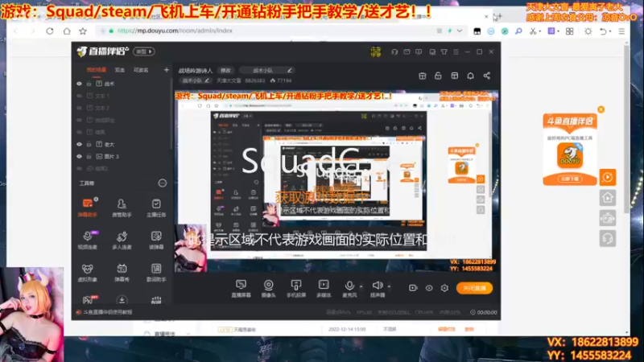Select the second scene tab in sources panel
The height and width of the screenshot is (362, 644).
tap(119, 70)
